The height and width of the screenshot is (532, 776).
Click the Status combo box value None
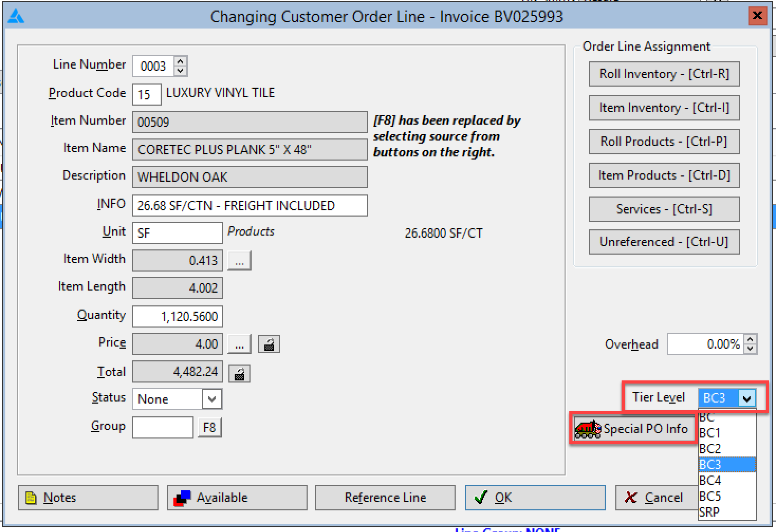167,399
